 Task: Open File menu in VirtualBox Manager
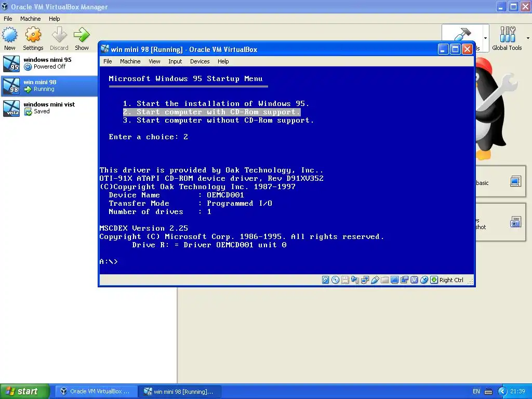(8, 19)
